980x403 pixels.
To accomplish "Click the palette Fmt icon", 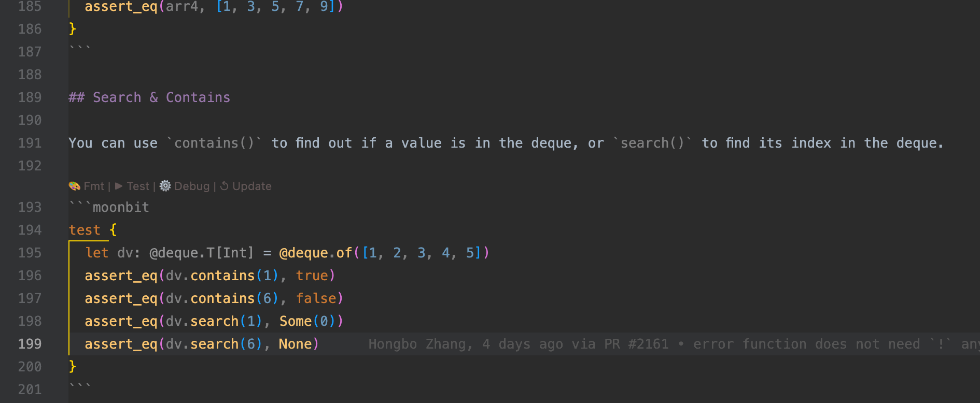I will pyautogui.click(x=75, y=186).
